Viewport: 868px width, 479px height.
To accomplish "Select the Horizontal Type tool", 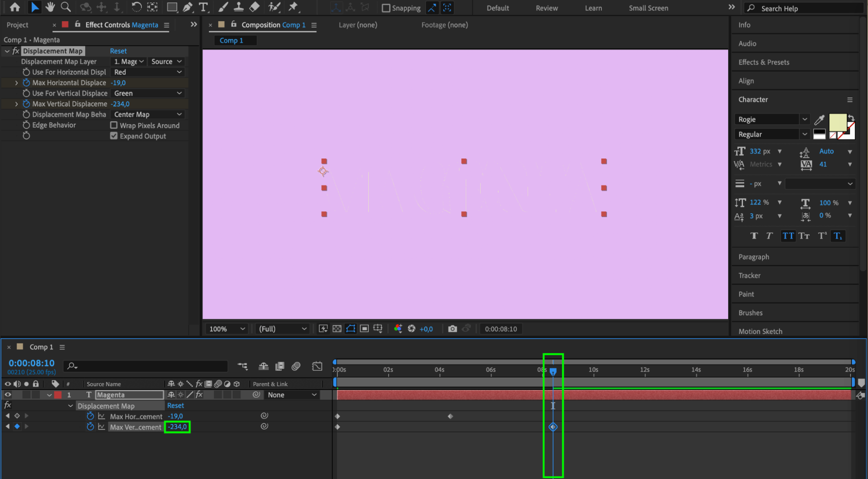I will 203,7.
